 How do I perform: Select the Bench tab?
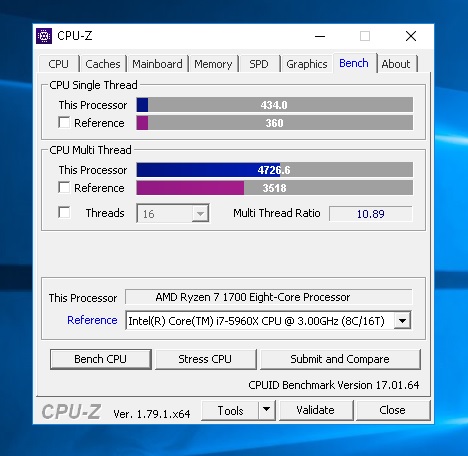point(354,63)
